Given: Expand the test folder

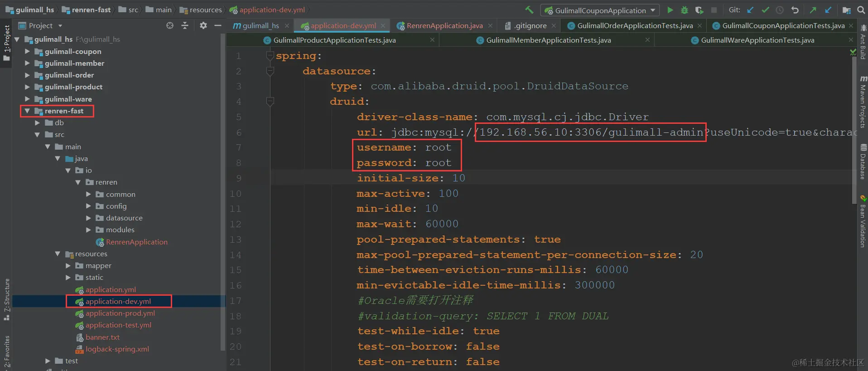Looking at the screenshot, I should click(48, 361).
